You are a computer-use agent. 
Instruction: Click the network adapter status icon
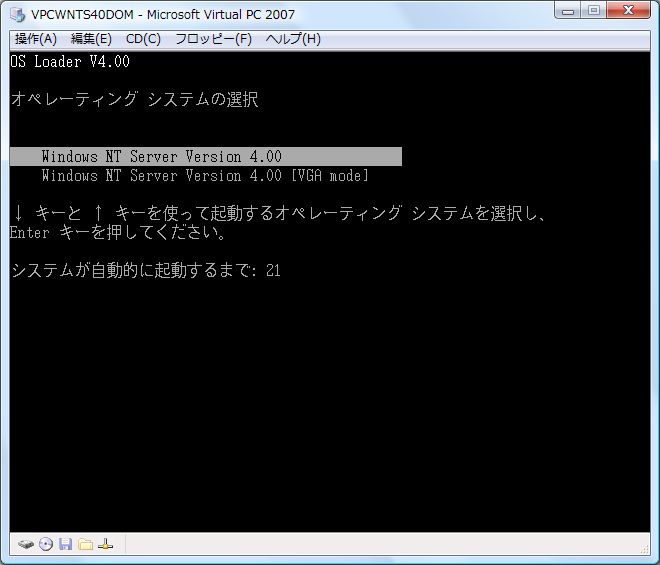point(105,544)
